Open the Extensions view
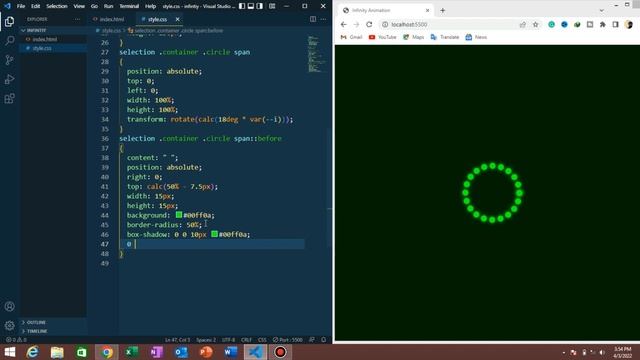Viewport: 640px width, 360px height. (9, 98)
